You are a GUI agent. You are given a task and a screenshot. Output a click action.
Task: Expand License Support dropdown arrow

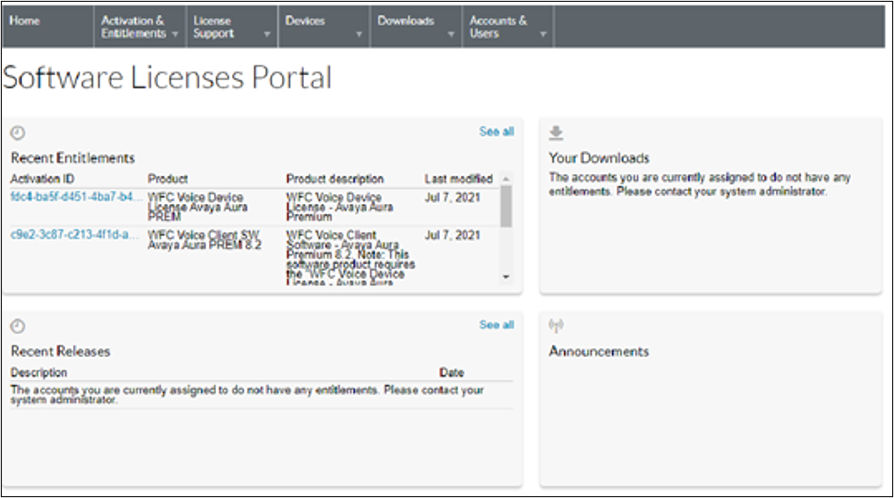(267, 34)
